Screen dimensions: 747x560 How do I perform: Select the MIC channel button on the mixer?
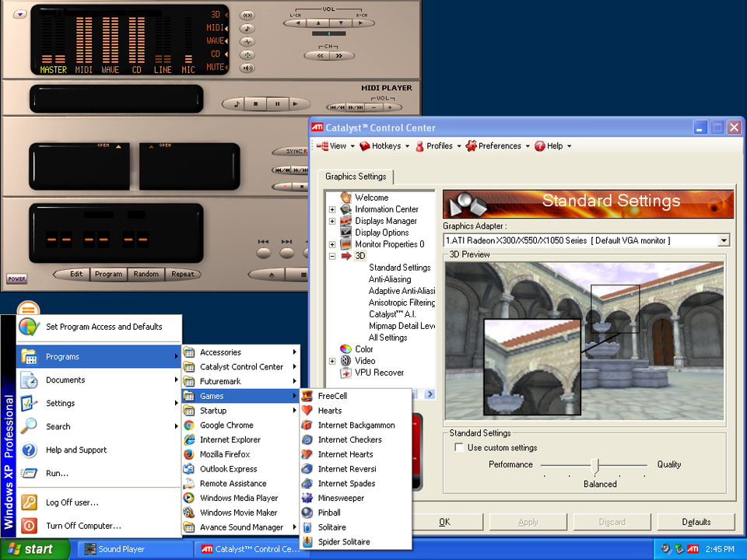click(188, 68)
